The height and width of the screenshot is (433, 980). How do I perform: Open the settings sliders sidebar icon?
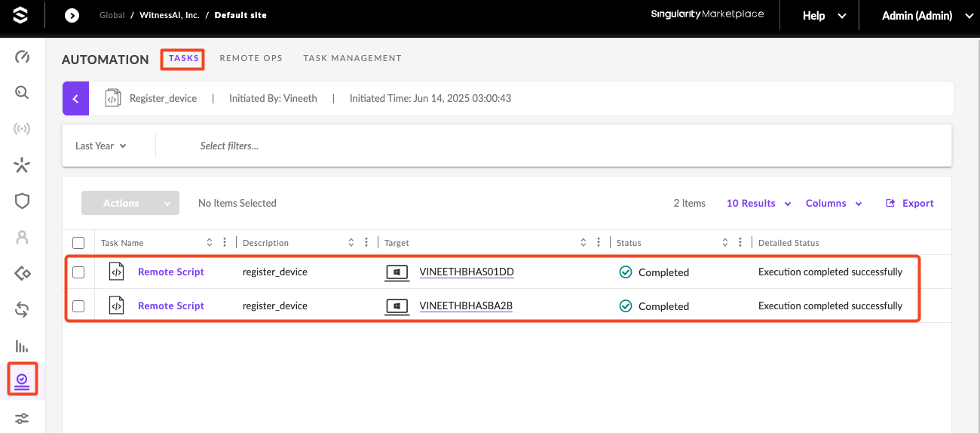(22, 418)
